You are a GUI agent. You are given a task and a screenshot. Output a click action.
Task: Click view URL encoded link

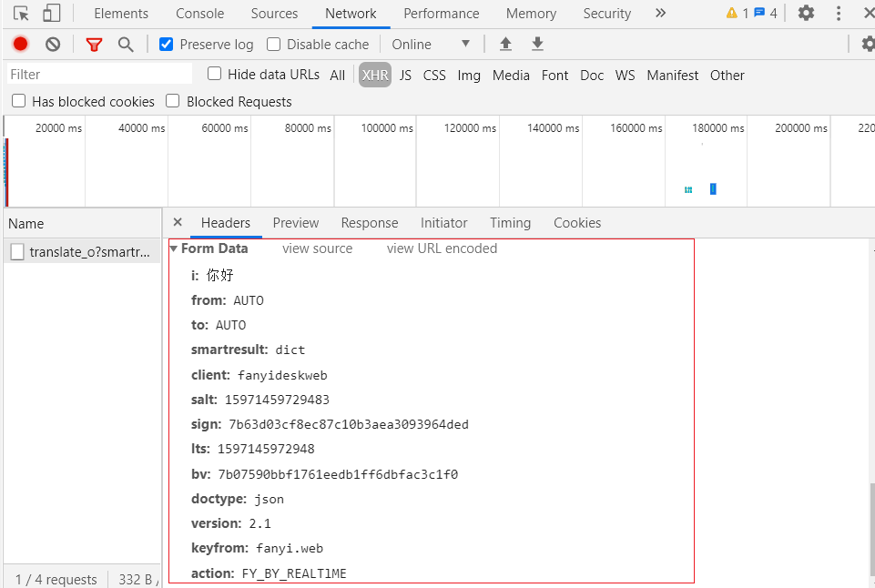point(442,248)
